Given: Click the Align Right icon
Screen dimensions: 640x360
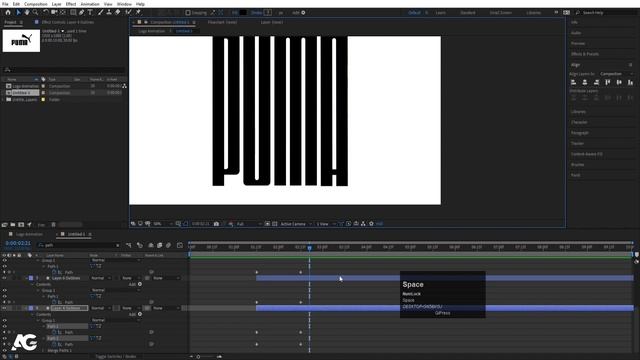Looking at the screenshot, I should pos(596,82).
